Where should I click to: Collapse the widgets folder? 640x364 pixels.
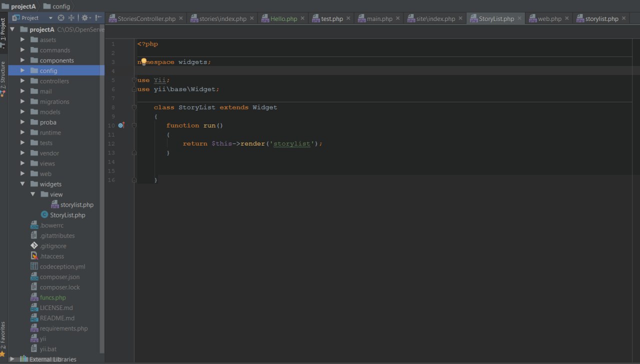pos(22,184)
